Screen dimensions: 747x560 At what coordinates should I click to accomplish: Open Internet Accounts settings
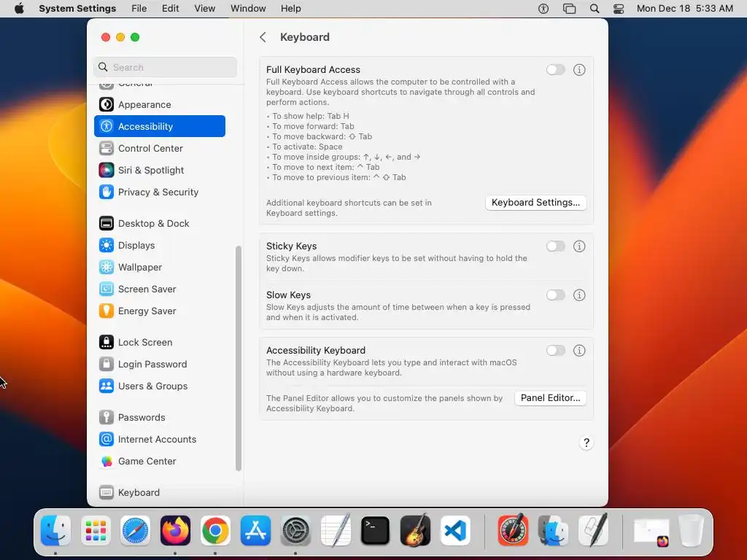click(x=160, y=440)
